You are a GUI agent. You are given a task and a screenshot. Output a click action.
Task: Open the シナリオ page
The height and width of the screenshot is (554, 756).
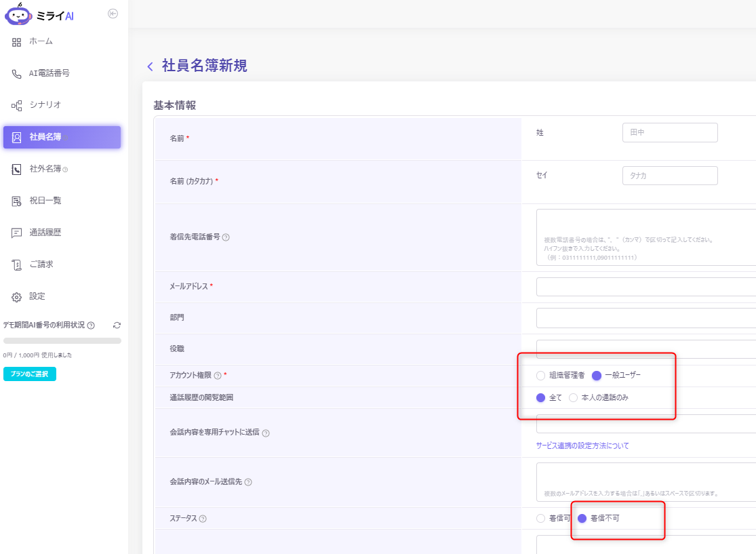(45, 105)
